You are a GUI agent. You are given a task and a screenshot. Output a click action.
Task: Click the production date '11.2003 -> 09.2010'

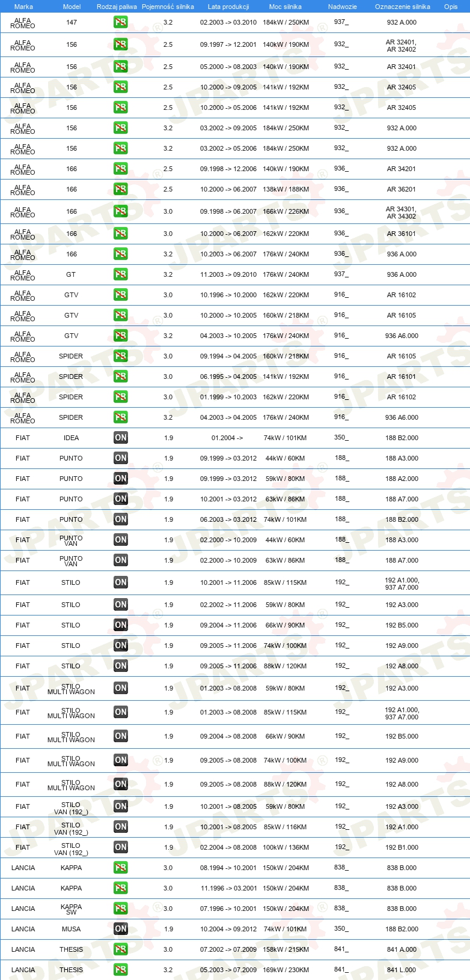pos(228,274)
